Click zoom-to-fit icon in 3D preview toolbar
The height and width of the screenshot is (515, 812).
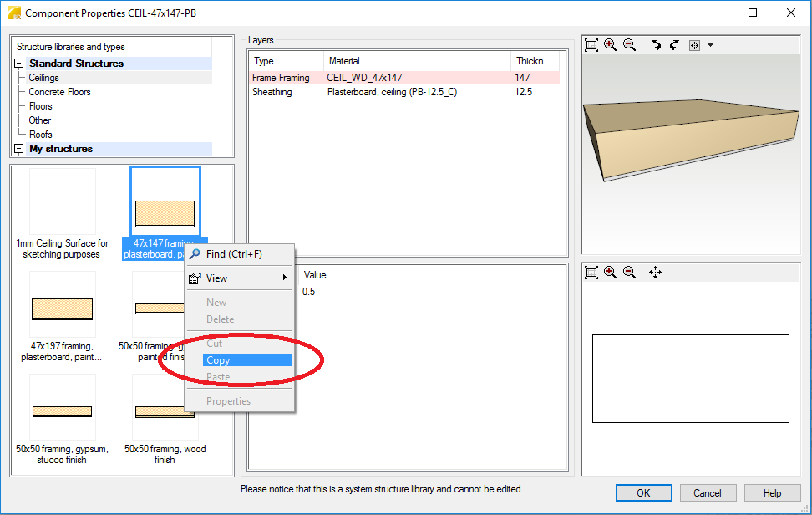point(591,45)
